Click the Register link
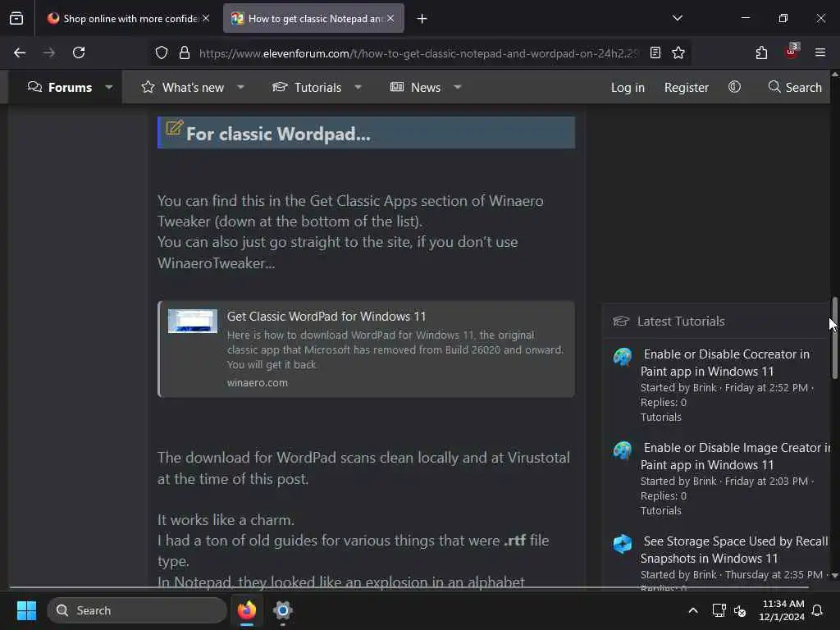The height and width of the screenshot is (630, 840). [687, 87]
